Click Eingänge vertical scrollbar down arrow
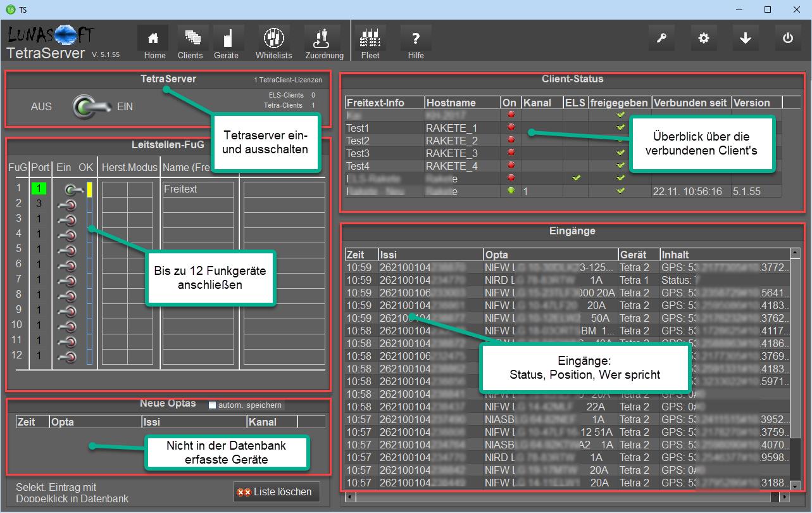The width and height of the screenshot is (812, 513). [796, 486]
